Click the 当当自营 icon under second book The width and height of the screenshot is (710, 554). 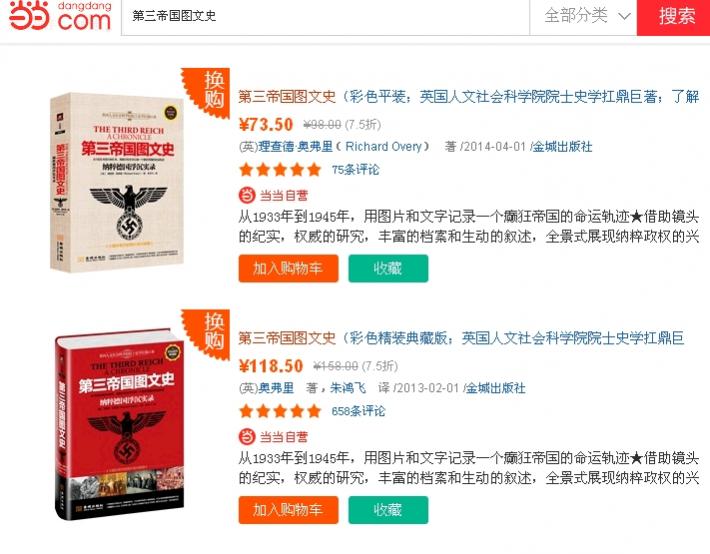coord(247,437)
